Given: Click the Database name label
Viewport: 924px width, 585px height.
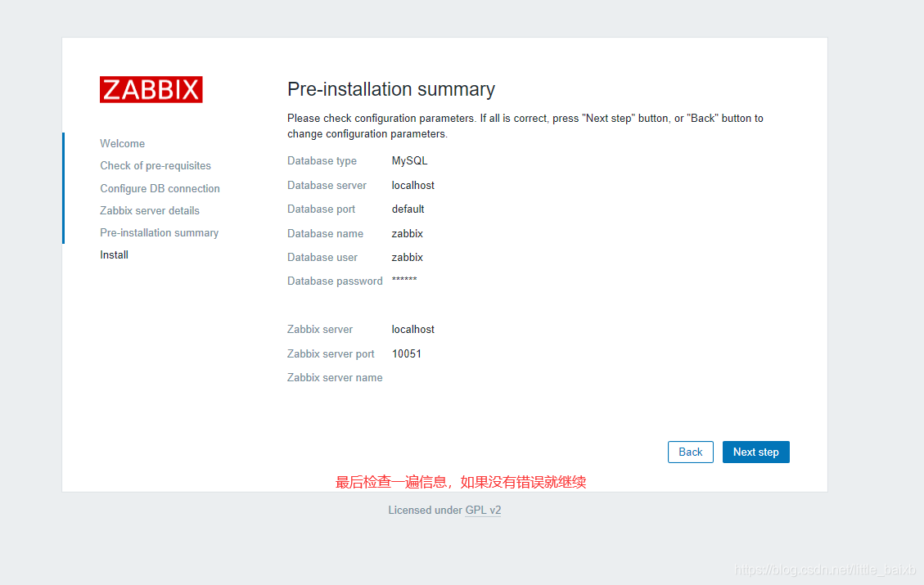Looking at the screenshot, I should [x=325, y=233].
